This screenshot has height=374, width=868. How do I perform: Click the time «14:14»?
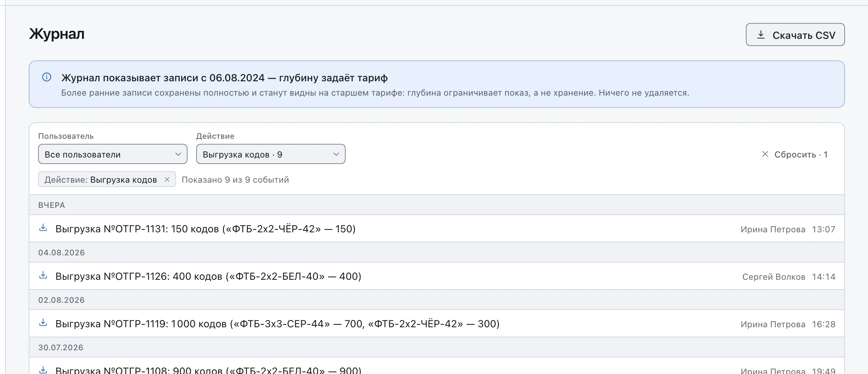[824, 277]
